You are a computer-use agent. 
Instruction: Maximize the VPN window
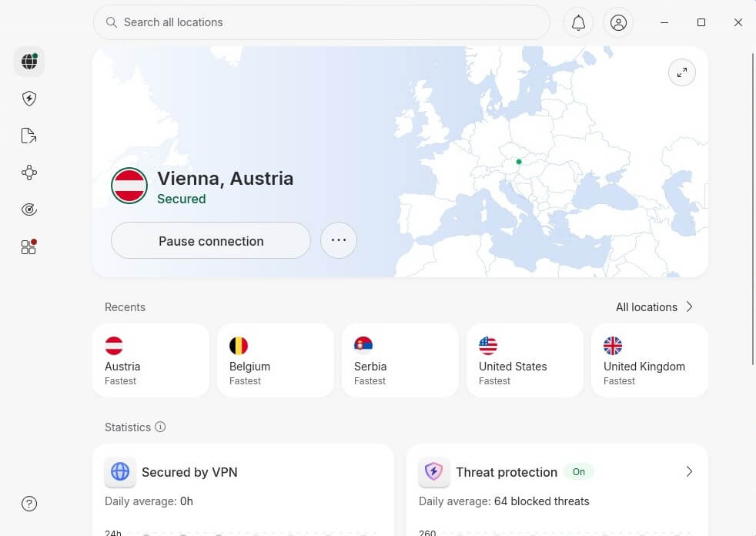coord(701,22)
